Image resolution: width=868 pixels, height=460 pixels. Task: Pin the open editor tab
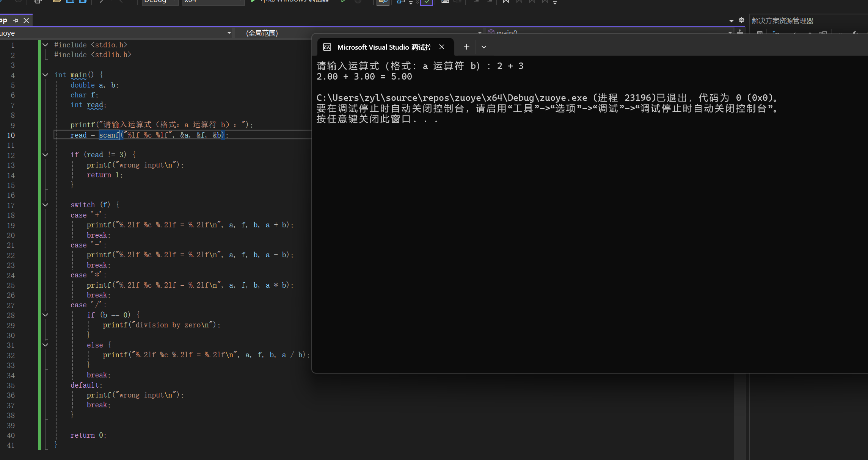point(16,20)
